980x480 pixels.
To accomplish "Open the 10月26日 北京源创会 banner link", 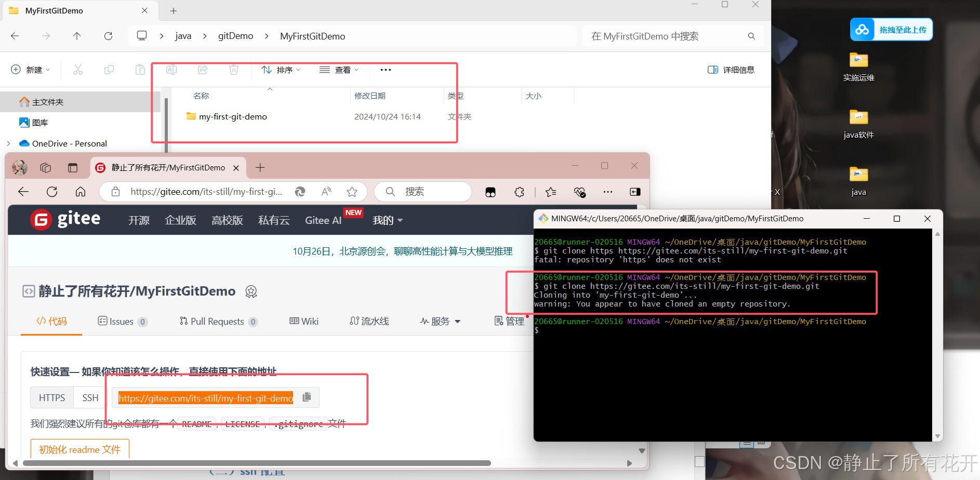I will [402, 251].
